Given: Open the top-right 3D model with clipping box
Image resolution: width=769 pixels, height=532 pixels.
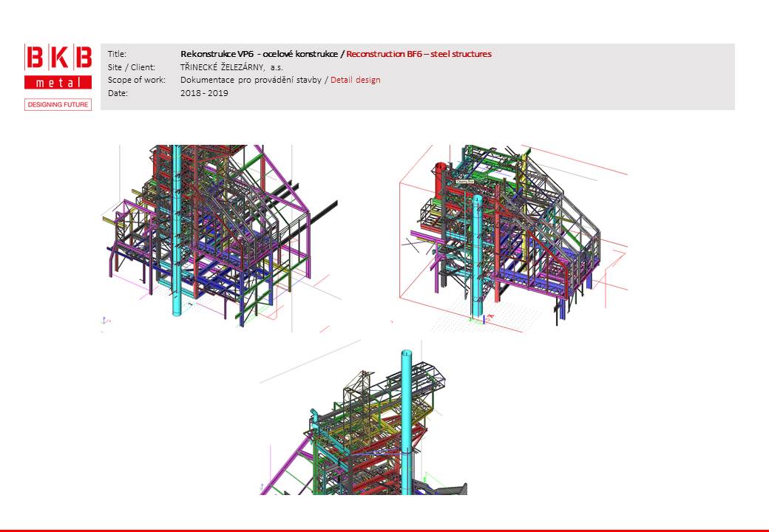Looking at the screenshot, I should coord(510,238).
